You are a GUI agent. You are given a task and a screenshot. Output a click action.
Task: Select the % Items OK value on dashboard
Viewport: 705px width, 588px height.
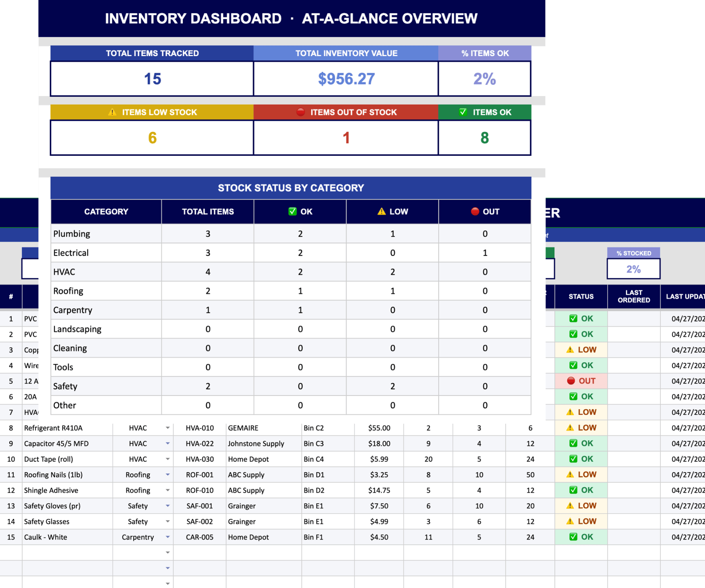(485, 79)
